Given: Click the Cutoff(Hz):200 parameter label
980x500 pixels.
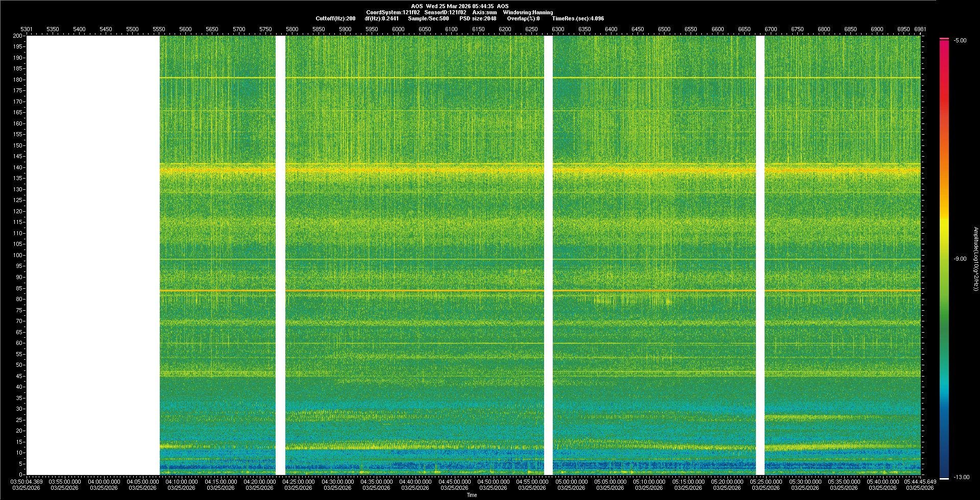Looking at the screenshot, I should (335, 18).
